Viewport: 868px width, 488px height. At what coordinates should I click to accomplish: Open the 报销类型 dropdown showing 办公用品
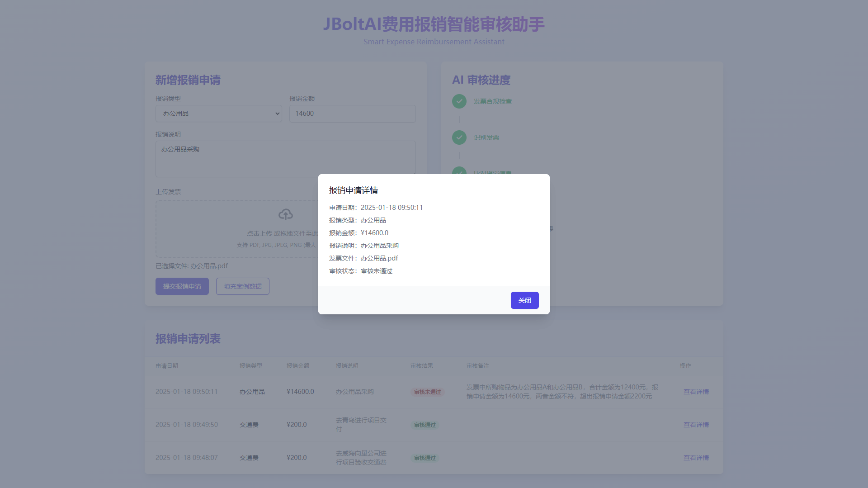219,114
